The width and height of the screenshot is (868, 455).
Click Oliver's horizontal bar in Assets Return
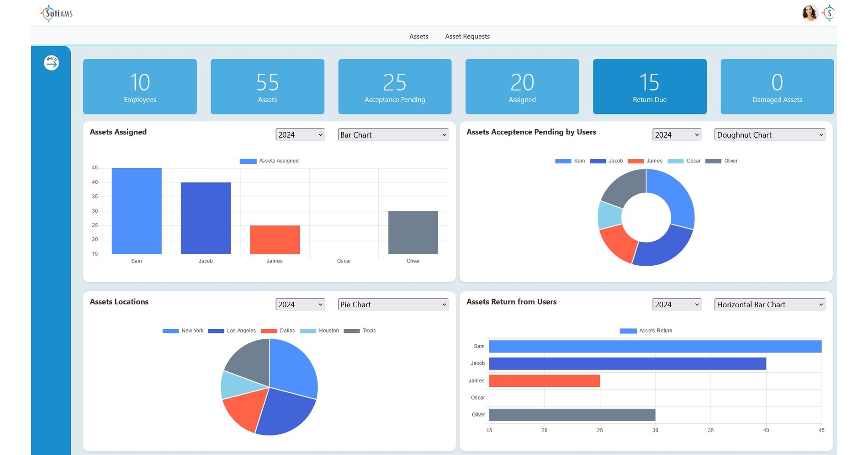click(x=572, y=415)
